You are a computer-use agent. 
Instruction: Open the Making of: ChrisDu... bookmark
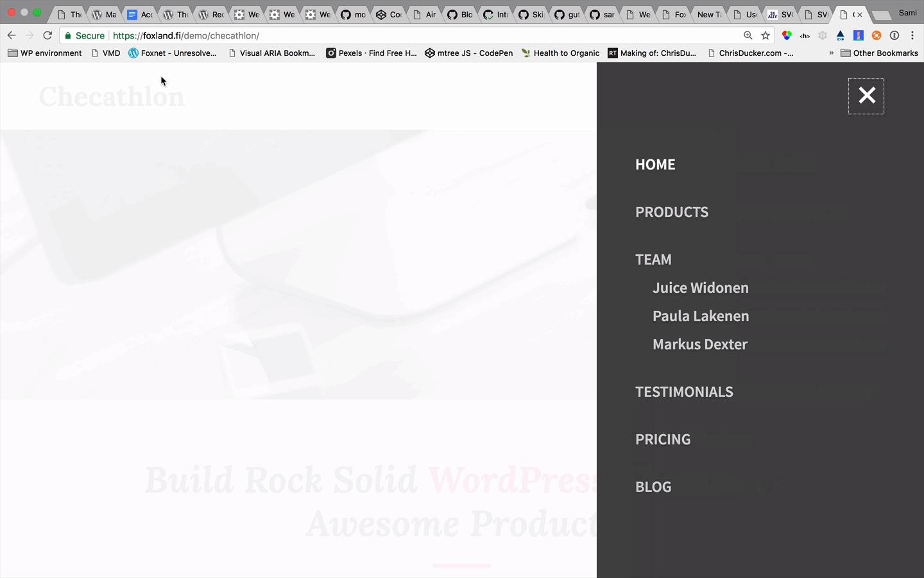pos(652,53)
